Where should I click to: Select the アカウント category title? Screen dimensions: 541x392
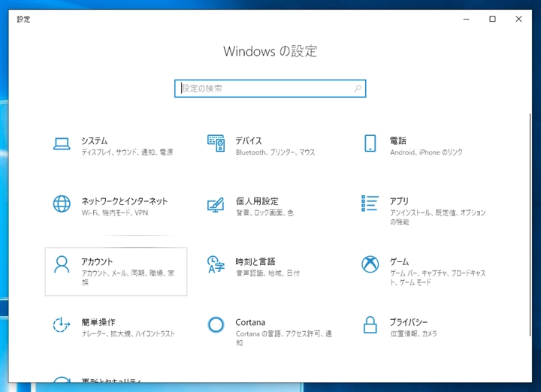click(x=97, y=261)
